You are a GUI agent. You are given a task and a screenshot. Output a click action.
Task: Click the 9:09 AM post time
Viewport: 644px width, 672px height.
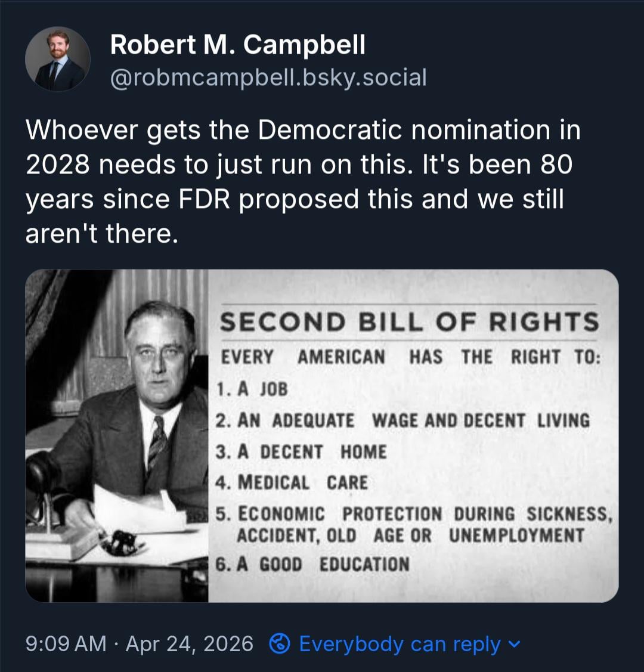pos(66,644)
